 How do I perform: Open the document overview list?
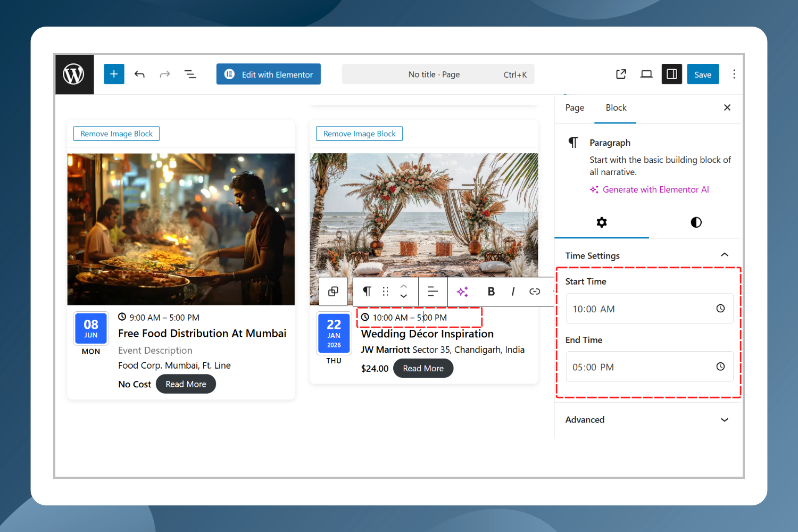coord(190,74)
